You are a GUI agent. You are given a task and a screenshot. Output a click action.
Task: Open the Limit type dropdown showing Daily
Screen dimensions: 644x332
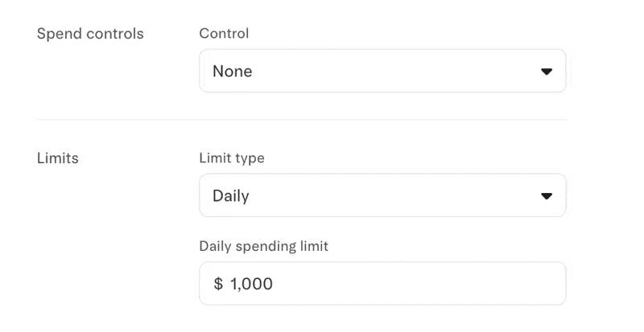tap(382, 196)
